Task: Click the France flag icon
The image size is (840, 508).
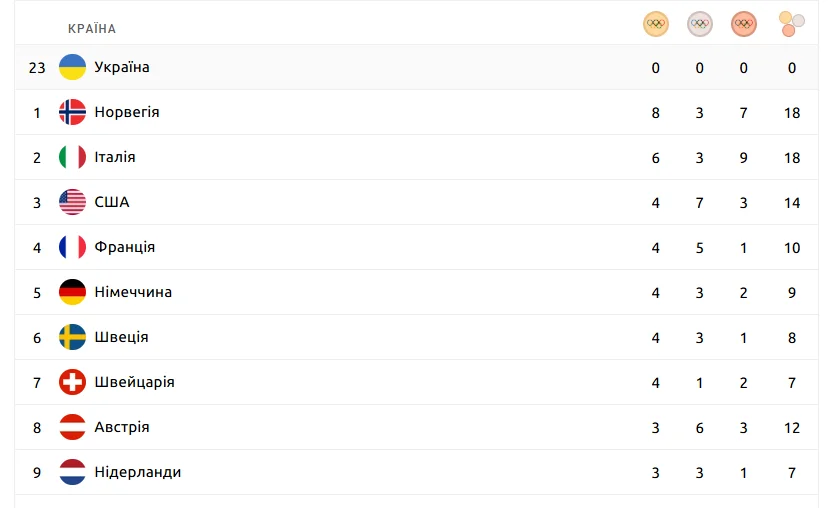Action: tap(72, 247)
